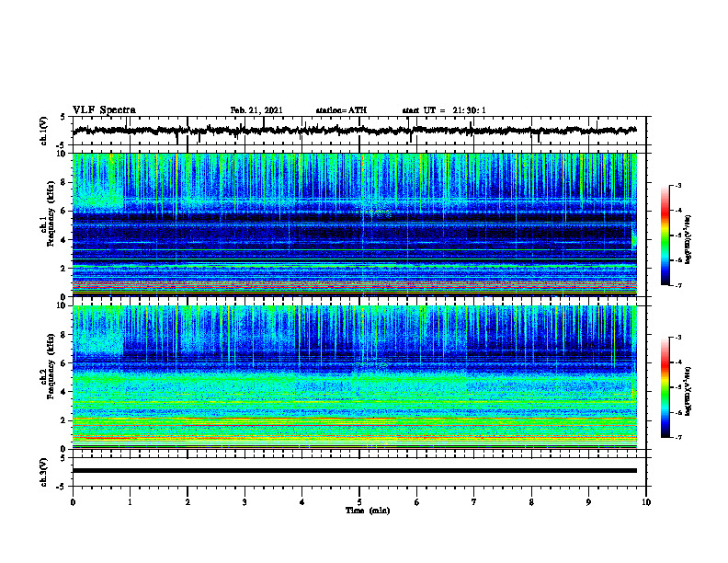
Task: Click time axis tick label 0
Action: tap(73, 502)
